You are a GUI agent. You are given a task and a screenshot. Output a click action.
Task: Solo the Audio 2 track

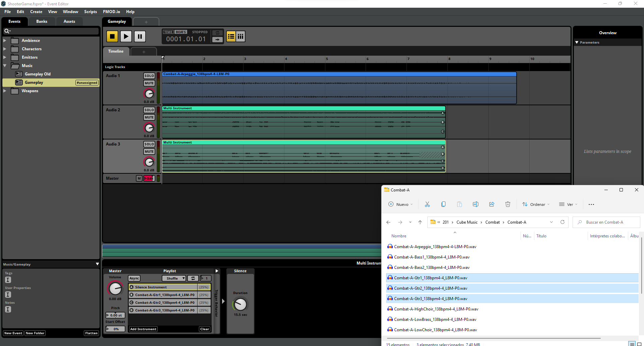(x=149, y=110)
